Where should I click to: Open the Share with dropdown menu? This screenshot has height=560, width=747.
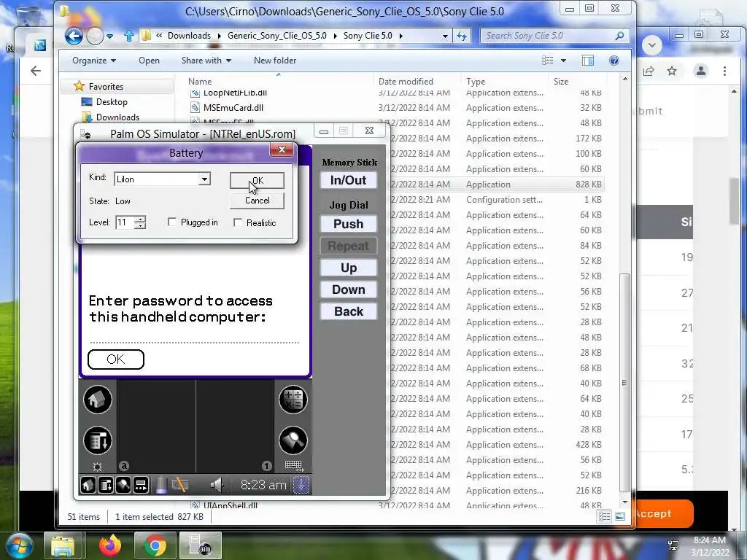click(206, 61)
